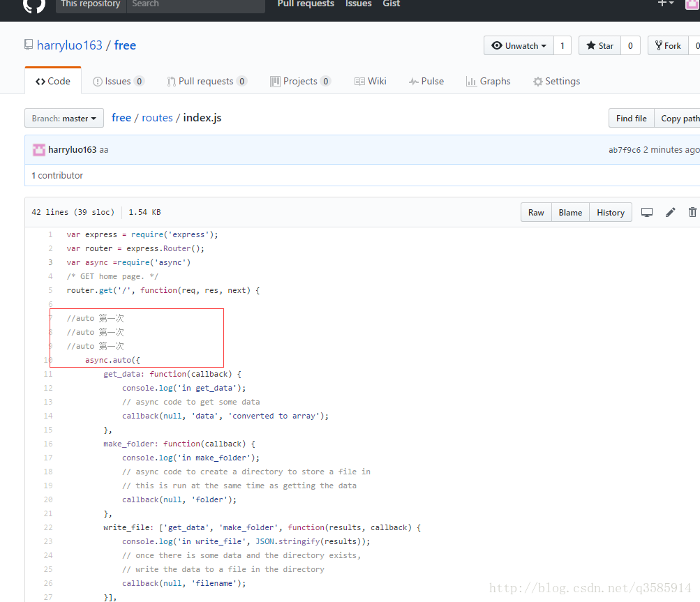
Task: Open the Settings tab
Action: [x=556, y=81]
